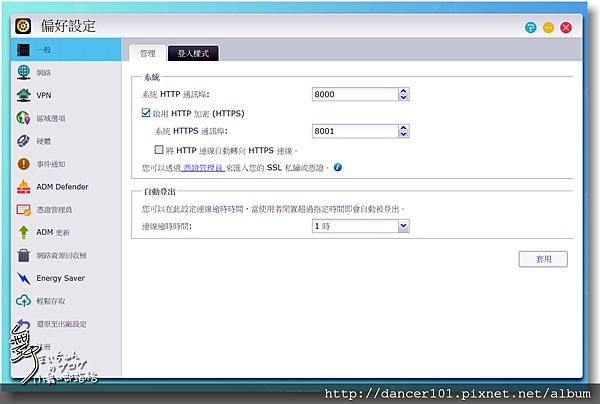Open the 連線逾時時間 dropdown showing 1 時
Image resolution: width=600 pixels, height=404 pixels.
click(x=360, y=226)
